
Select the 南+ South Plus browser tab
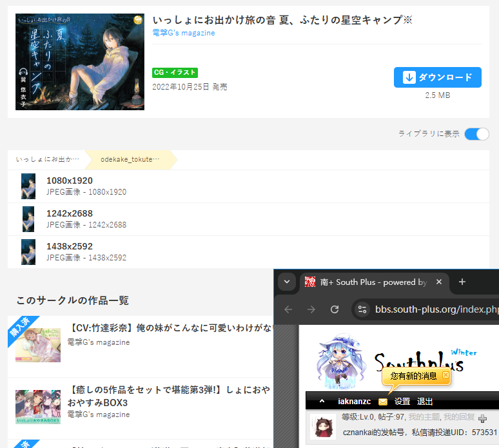coord(374,282)
